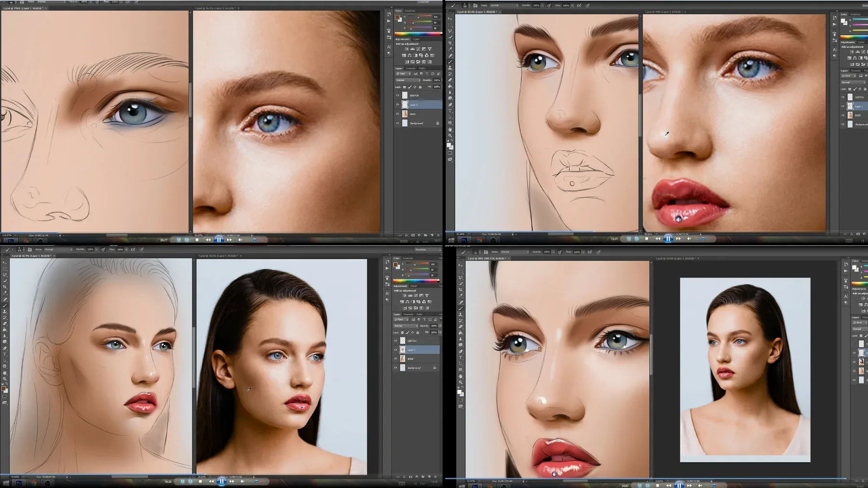Select the Move tool in the 18:26 frame

pos(4,263)
